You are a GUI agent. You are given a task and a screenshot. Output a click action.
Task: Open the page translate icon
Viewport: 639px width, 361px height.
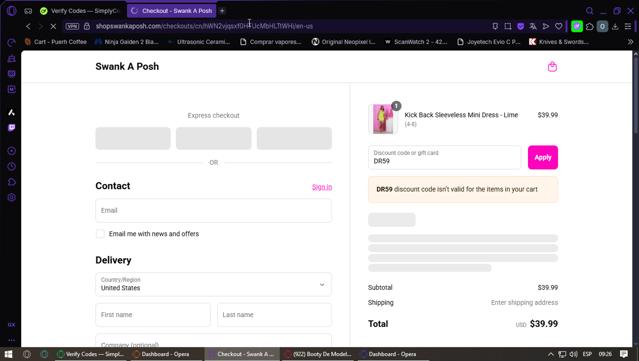click(x=533, y=26)
